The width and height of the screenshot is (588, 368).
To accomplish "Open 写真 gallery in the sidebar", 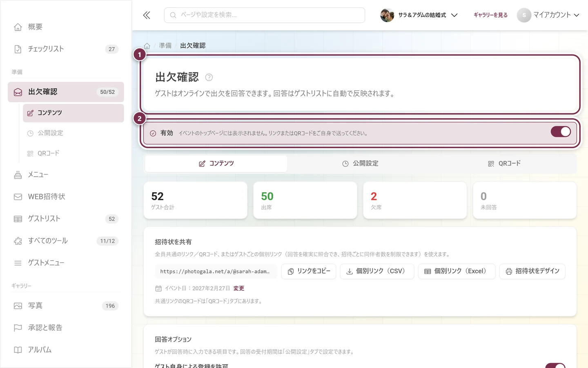I will 66,306.
